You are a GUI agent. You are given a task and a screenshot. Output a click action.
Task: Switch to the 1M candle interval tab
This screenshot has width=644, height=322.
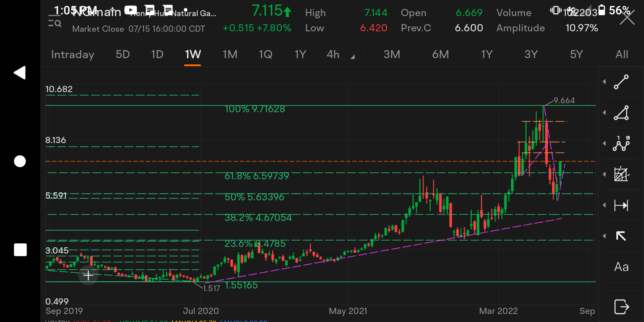(230, 55)
